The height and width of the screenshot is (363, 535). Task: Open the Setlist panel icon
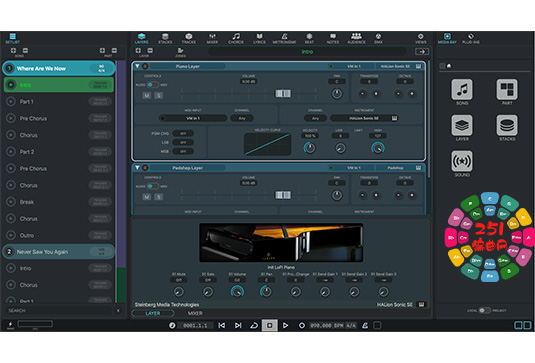(x=13, y=38)
